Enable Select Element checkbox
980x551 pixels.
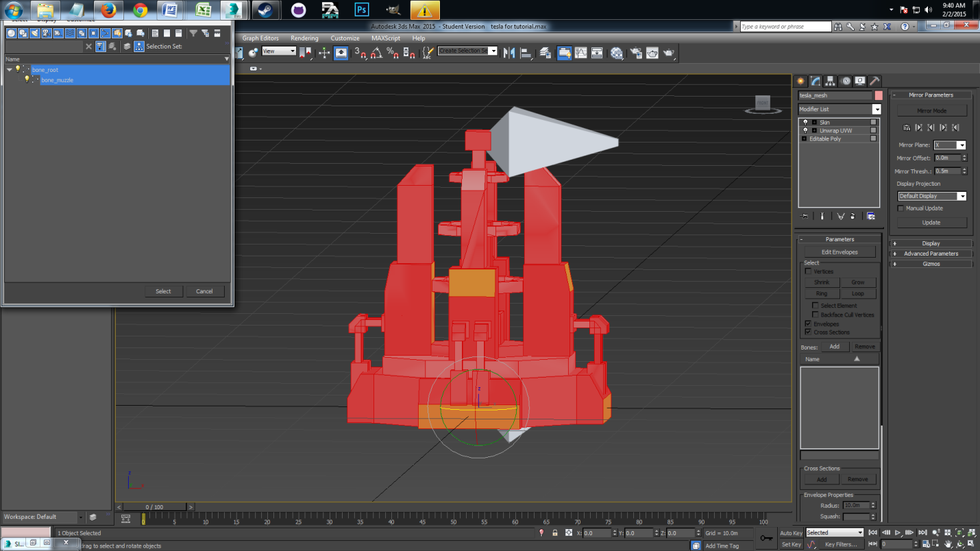coord(815,305)
